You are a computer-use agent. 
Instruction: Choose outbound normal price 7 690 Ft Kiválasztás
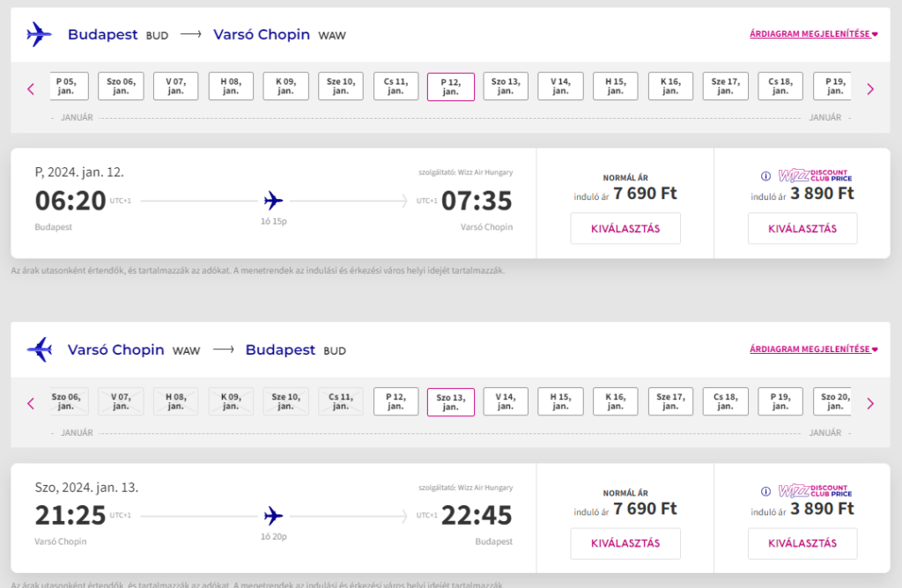[625, 228]
